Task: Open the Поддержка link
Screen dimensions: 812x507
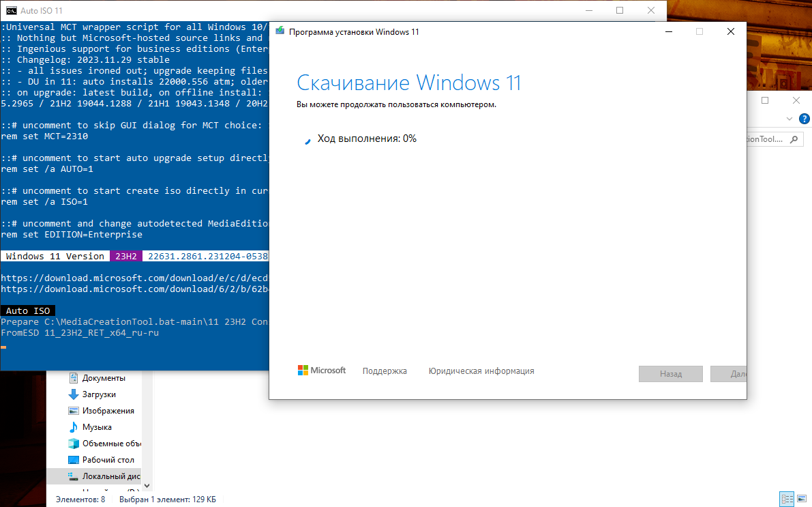Action: pyautogui.click(x=384, y=371)
